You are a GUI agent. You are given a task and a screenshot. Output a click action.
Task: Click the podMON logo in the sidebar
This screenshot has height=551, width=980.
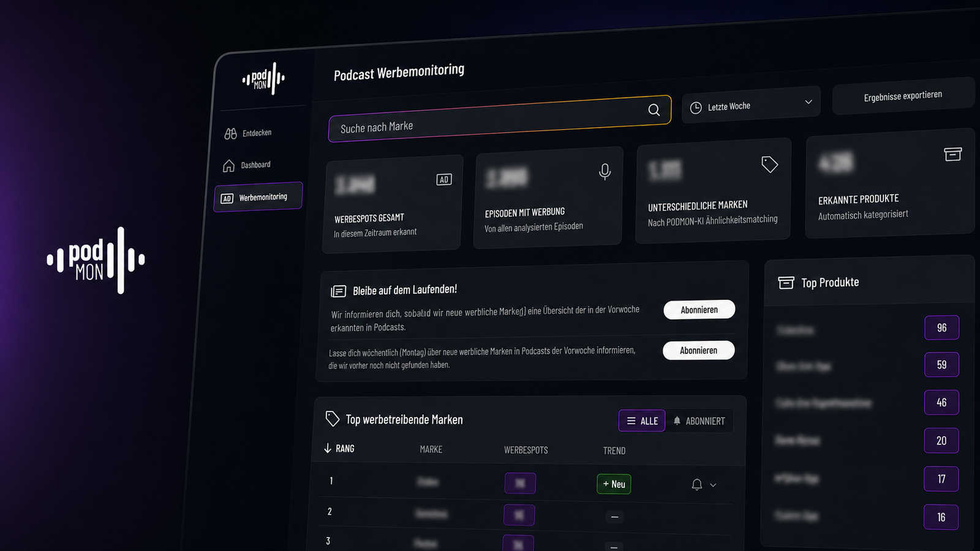tap(263, 78)
